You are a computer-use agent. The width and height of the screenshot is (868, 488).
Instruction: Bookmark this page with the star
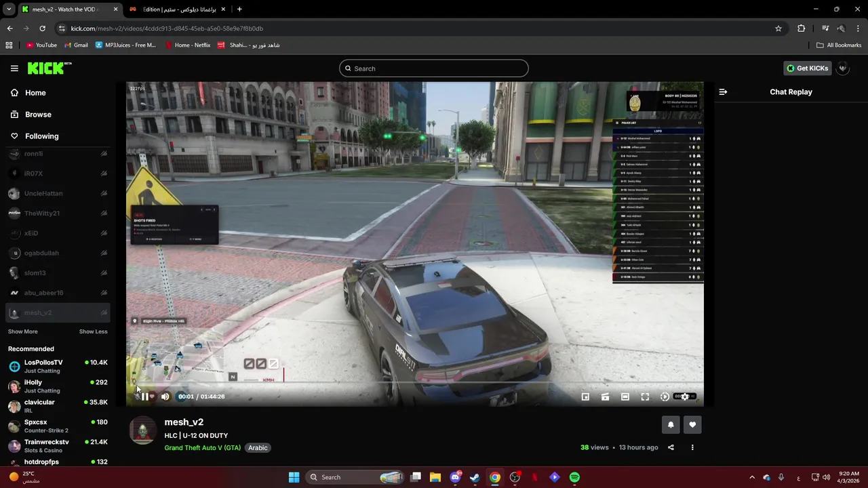pos(778,28)
